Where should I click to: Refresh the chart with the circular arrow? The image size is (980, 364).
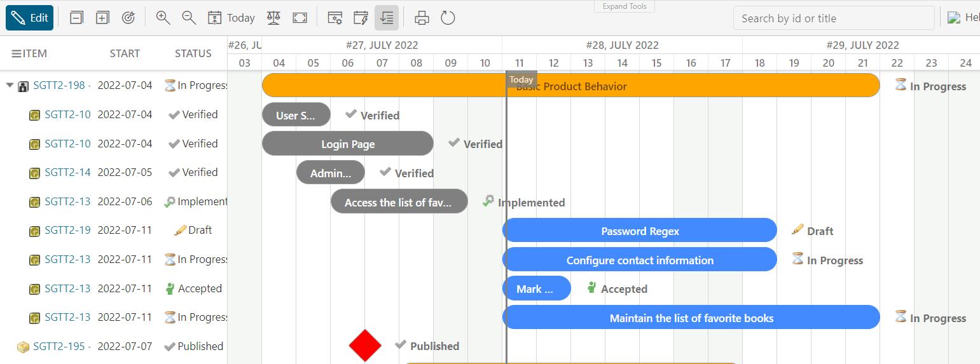tap(448, 18)
